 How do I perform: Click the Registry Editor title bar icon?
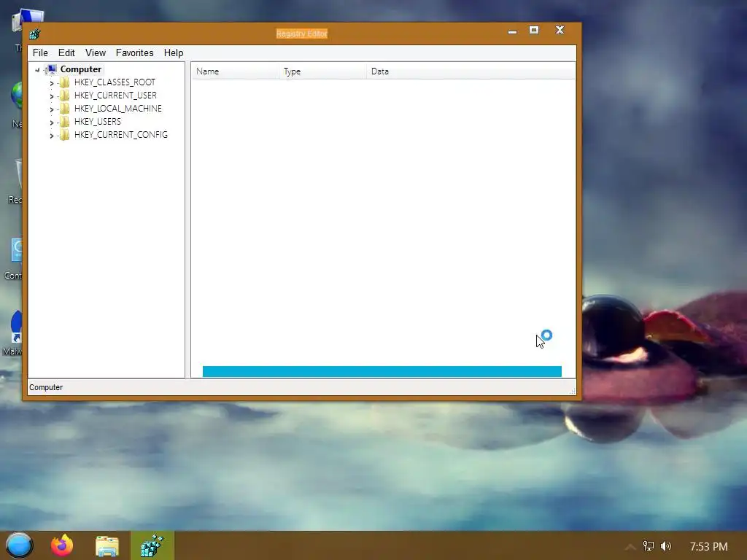click(x=35, y=34)
